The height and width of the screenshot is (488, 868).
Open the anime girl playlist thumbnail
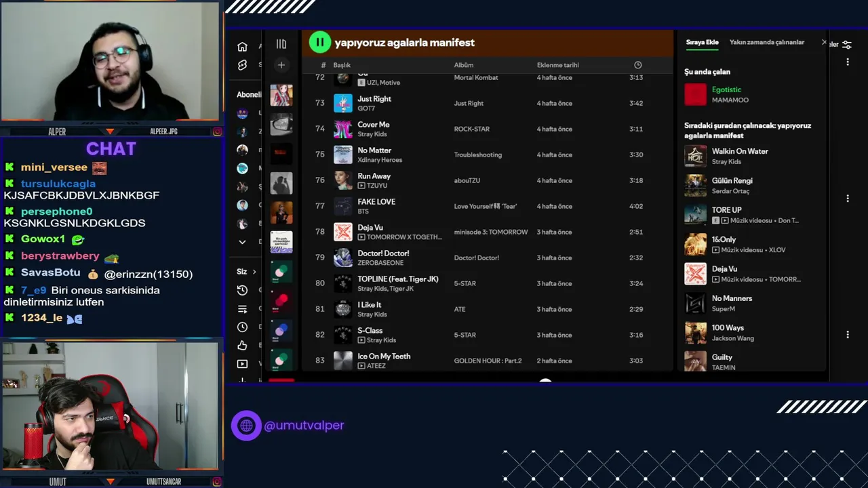click(281, 95)
